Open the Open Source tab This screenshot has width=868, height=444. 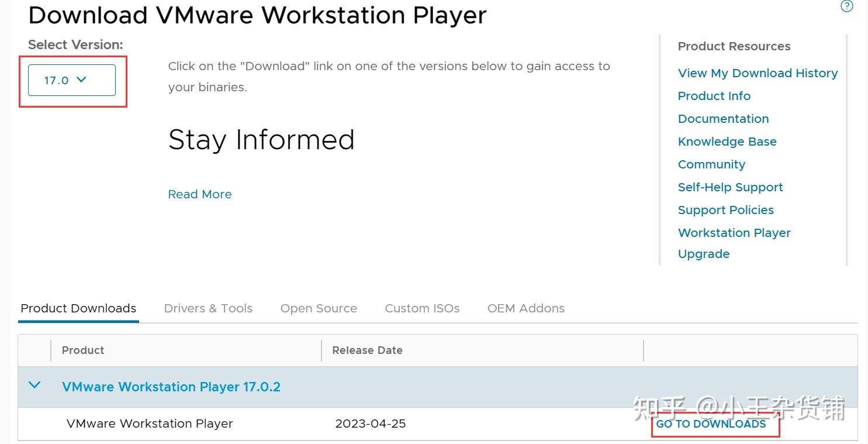pyautogui.click(x=319, y=308)
